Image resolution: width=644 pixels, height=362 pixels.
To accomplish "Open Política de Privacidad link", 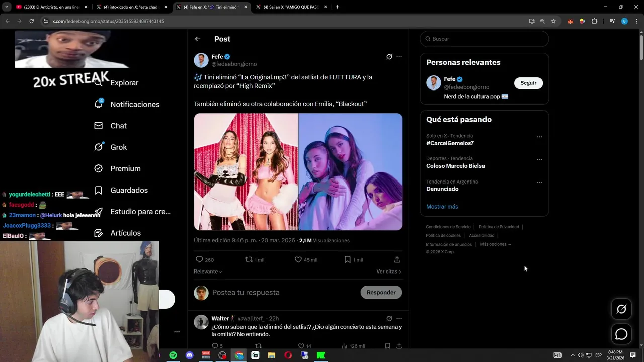I will click(x=499, y=227).
